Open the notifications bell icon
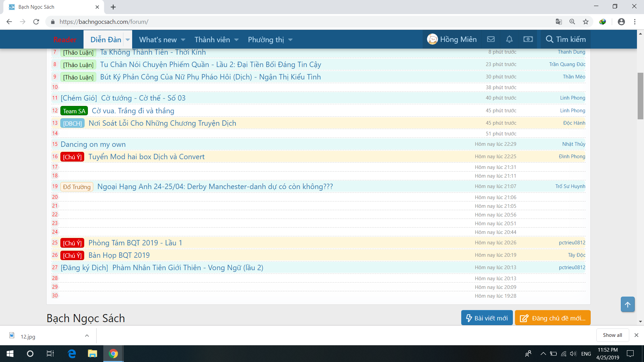The image size is (644, 362). pos(509,39)
